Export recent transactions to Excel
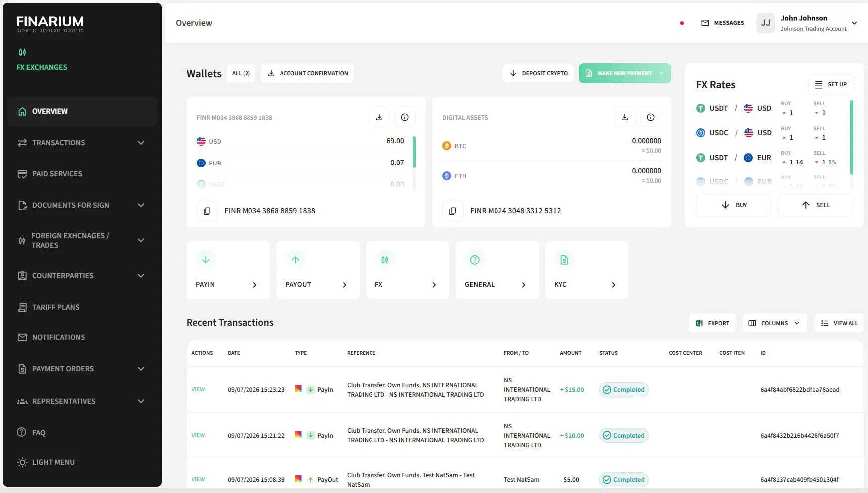868x493 pixels. [x=712, y=323]
